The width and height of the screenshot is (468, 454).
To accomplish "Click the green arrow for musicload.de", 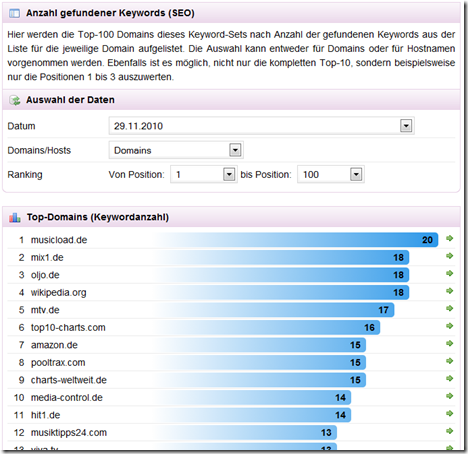I will click(x=450, y=238).
